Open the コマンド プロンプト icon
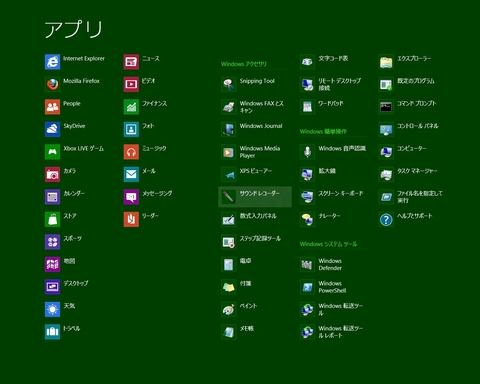 coord(386,107)
